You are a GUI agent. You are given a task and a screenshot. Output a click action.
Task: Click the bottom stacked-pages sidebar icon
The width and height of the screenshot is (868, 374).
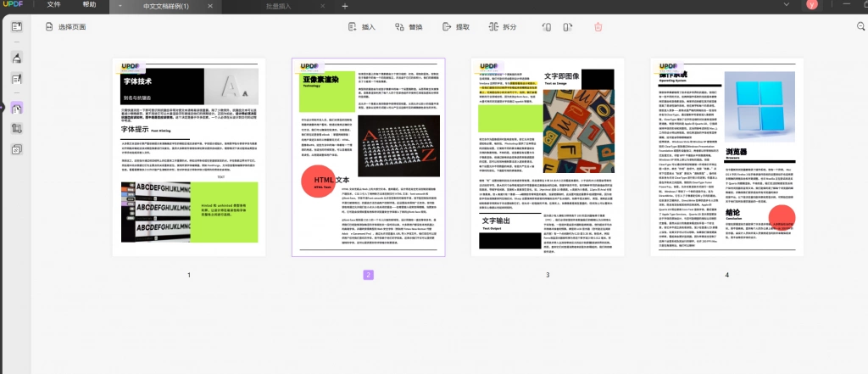17,149
